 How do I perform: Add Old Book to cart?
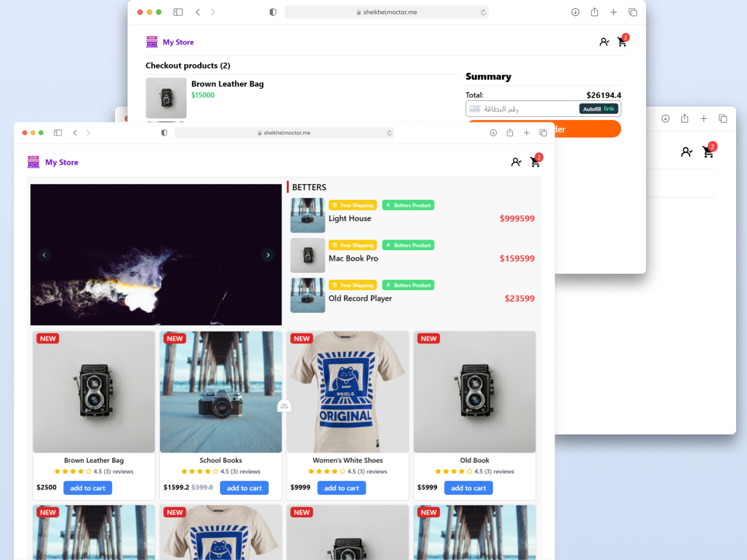[x=468, y=488]
